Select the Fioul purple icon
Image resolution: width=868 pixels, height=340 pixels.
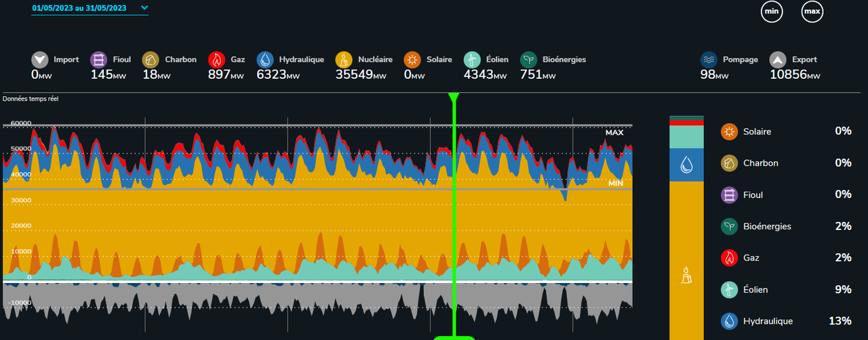(x=98, y=60)
